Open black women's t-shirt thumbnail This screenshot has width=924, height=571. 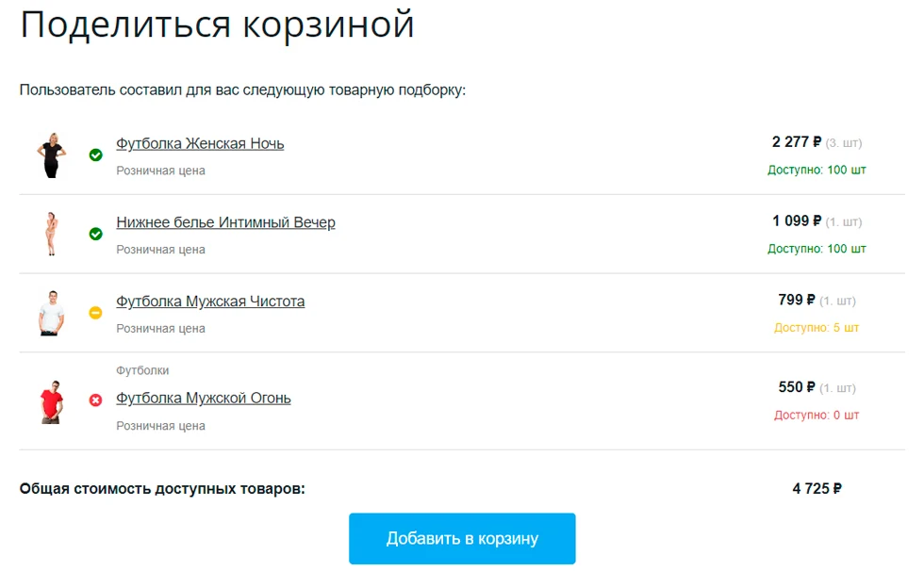click(51, 155)
